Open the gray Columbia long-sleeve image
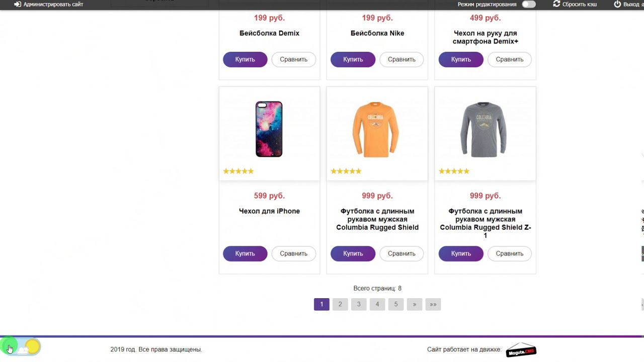644x362 pixels. click(485, 129)
